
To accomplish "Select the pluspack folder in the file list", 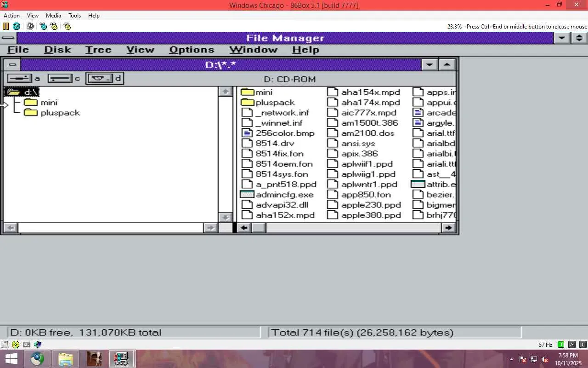I will [x=268, y=103].
